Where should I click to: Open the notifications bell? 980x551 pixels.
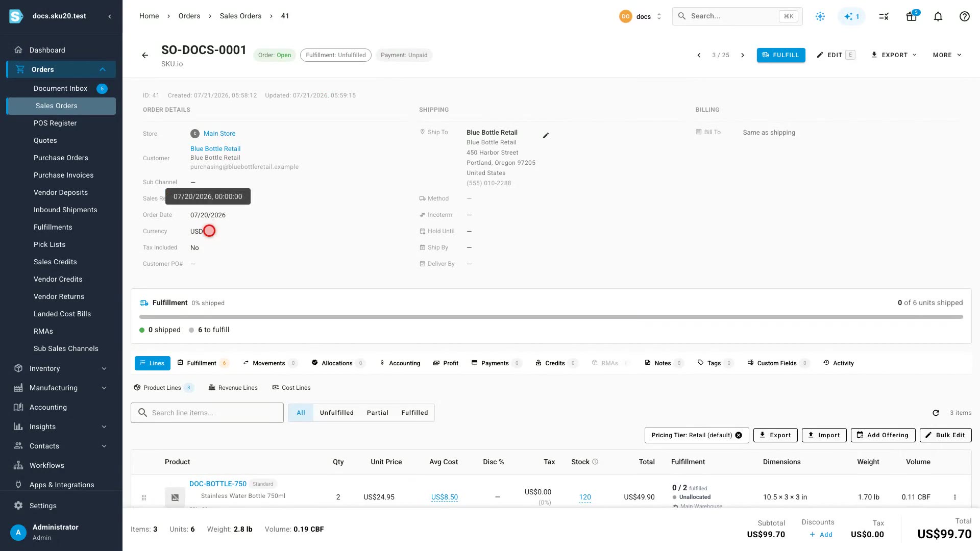click(x=938, y=16)
